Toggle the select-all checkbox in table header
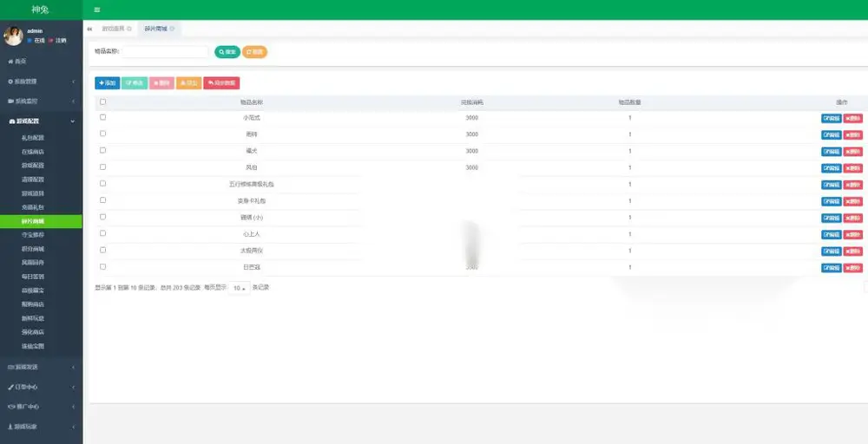The image size is (868, 444). point(103,101)
